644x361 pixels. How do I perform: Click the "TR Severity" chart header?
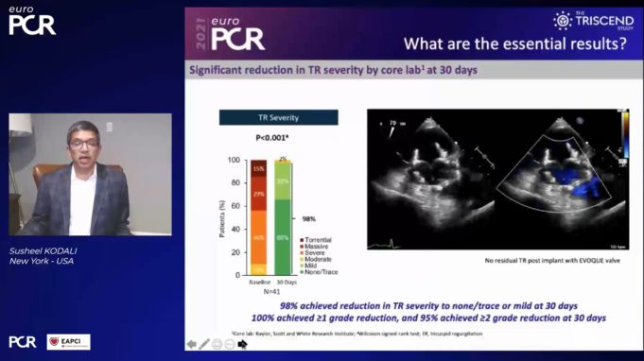click(x=278, y=118)
